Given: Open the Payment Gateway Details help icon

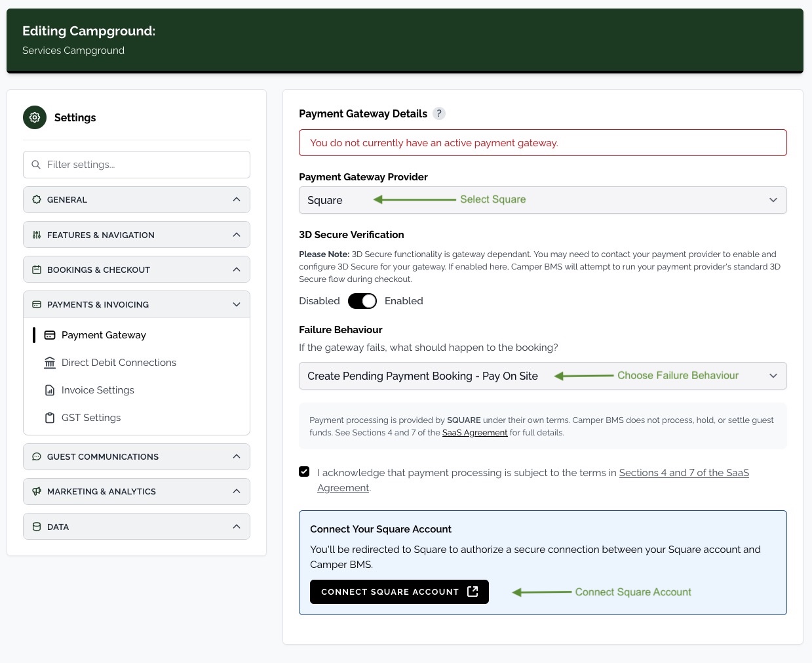Looking at the screenshot, I should (439, 113).
